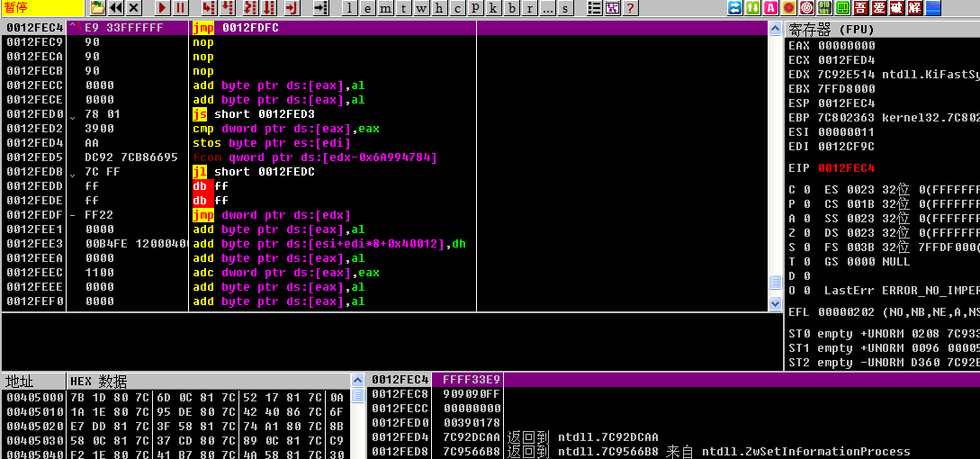
Task: Select the C flag value in registers
Action: [x=807, y=190]
